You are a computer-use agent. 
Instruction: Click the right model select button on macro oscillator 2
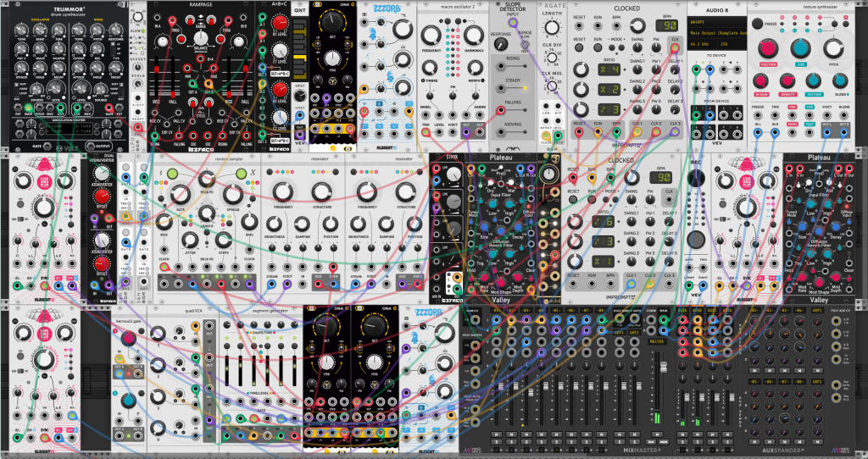(459, 21)
